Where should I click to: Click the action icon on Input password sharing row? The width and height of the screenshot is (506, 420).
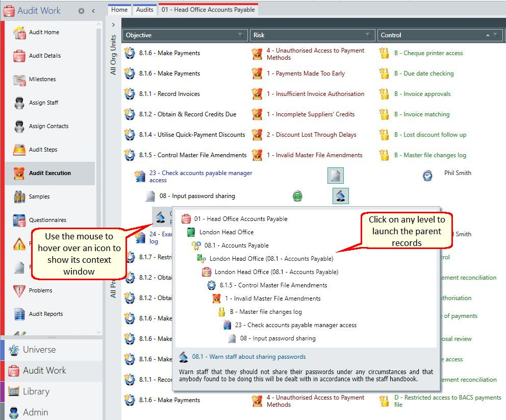tap(340, 196)
